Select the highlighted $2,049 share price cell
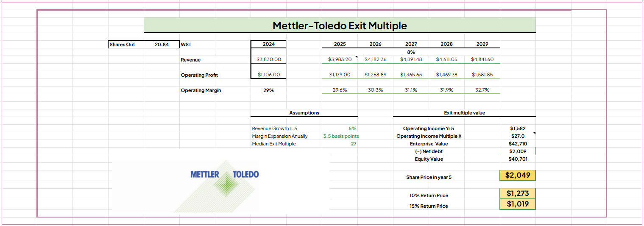Screen dimensions: 644x226 (x=518, y=175)
